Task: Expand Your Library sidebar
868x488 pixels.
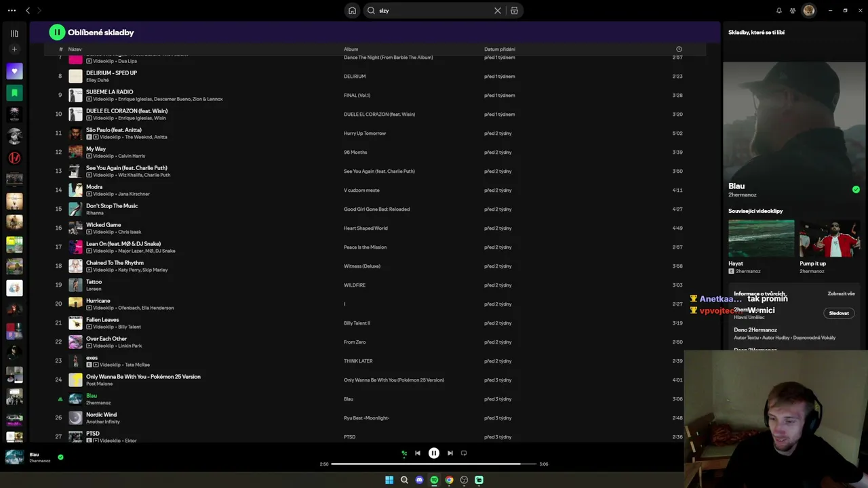Action: 14,33
